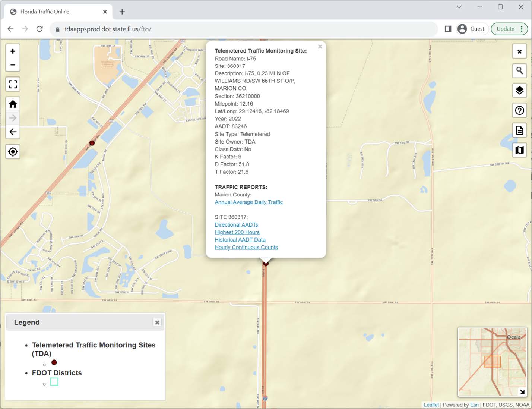Click the browser address bar URL
The height and width of the screenshot is (409, 532).
click(108, 29)
